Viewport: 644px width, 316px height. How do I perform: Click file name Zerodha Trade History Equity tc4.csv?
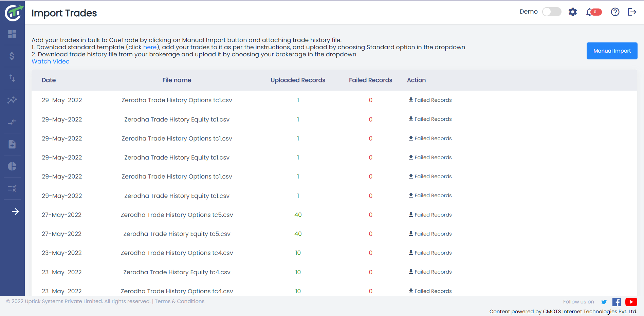point(177,272)
